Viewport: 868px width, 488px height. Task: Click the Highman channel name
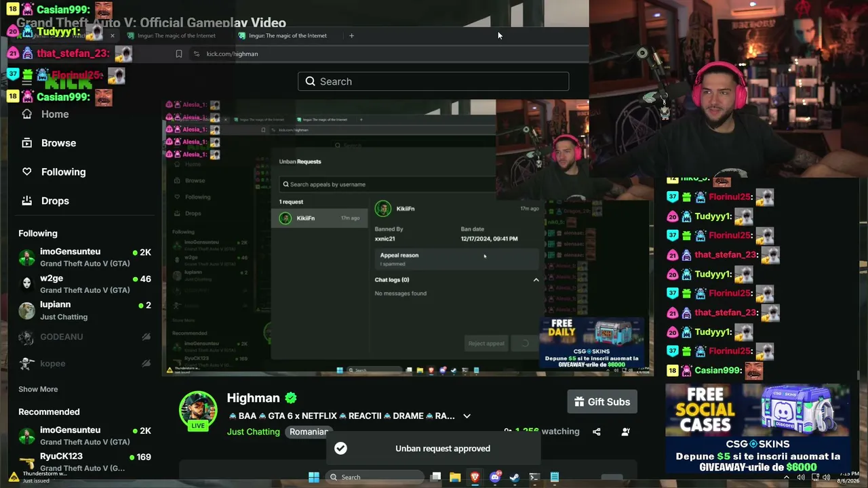[253, 398]
